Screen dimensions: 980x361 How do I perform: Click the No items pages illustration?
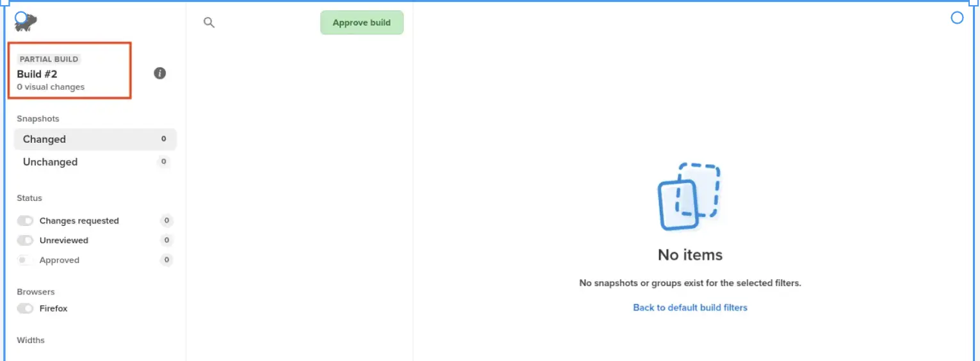click(x=689, y=197)
